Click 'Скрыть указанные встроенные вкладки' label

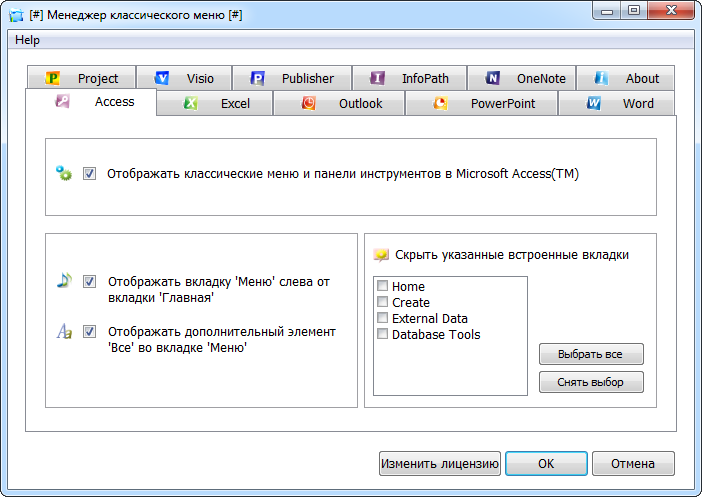tap(512, 255)
